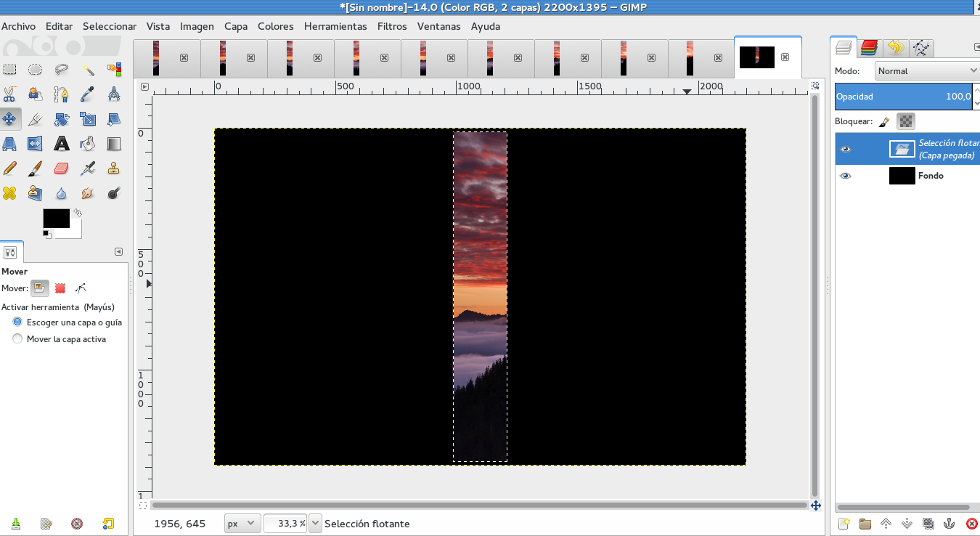The height and width of the screenshot is (536, 980).
Task: Select the Eraser tool
Action: tap(62, 168)
